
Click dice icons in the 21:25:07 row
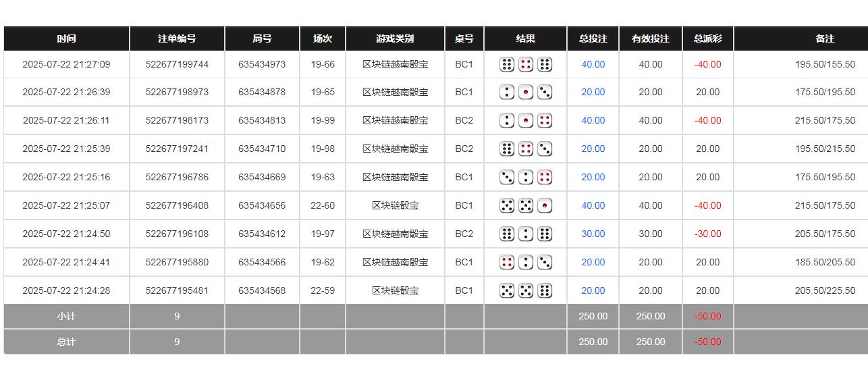pos(526,206)
